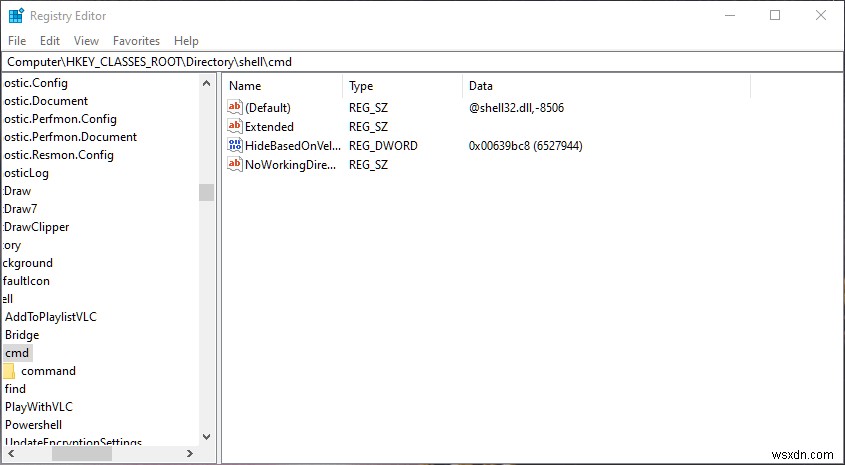The height and width of the screenshot is (465, 845).
Task: Click the tree horizontal scrollbar left arrow
Action: point(10,454)
